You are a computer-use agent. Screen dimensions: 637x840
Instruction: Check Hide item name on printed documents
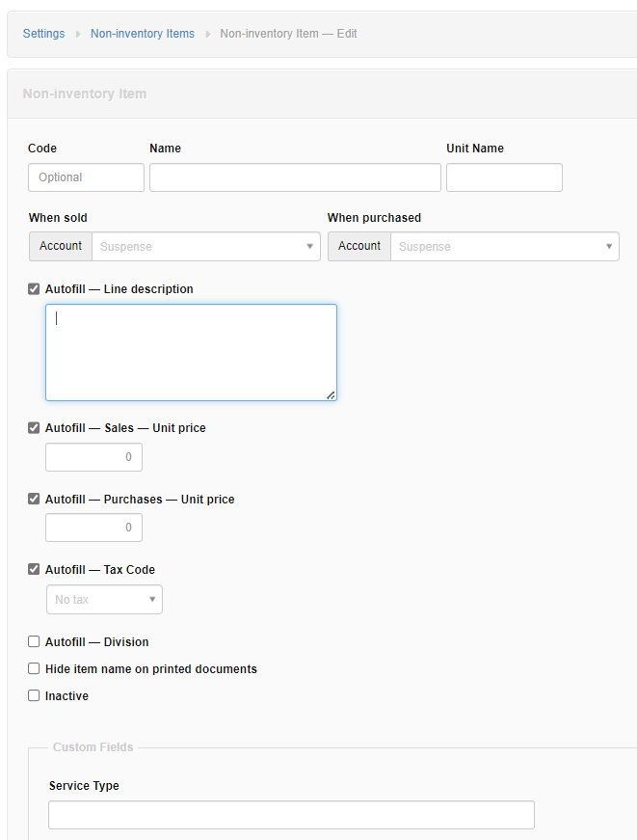(33, 668)
